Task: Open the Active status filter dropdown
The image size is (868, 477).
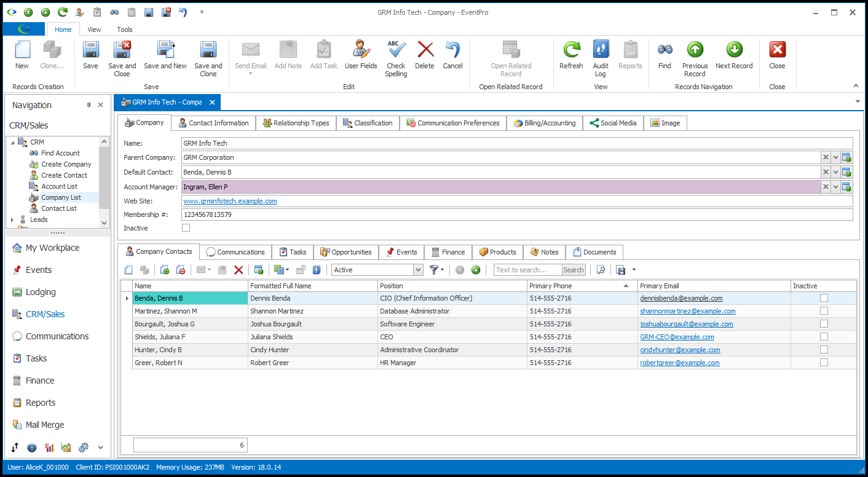Action: pyautogui.click(x=418, y=270)
